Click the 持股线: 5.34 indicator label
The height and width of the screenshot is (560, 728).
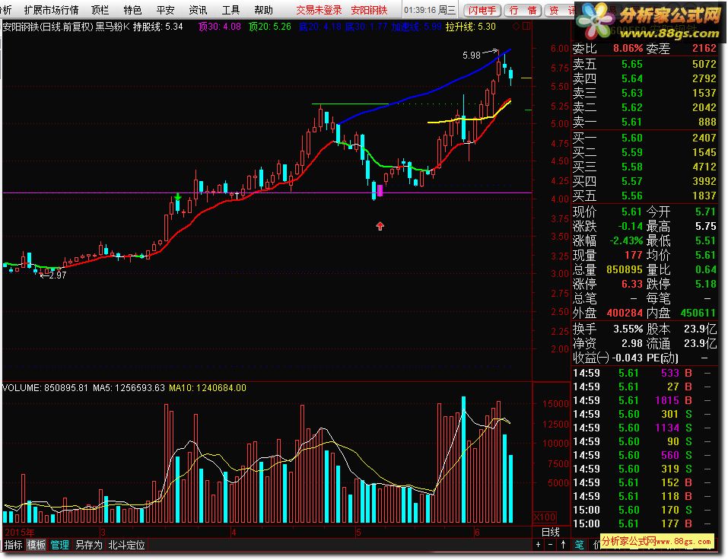[158, 27]
